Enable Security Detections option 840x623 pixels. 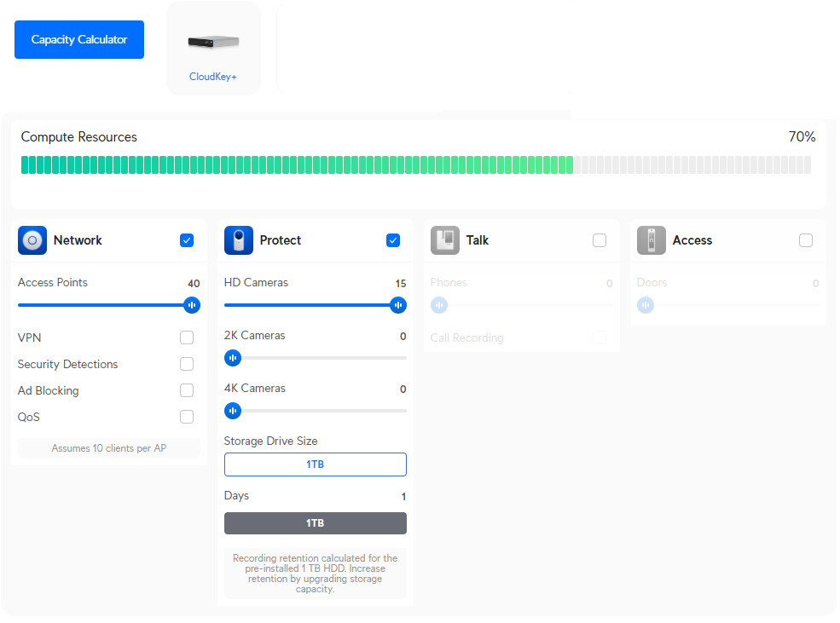(x=187, y=364)
